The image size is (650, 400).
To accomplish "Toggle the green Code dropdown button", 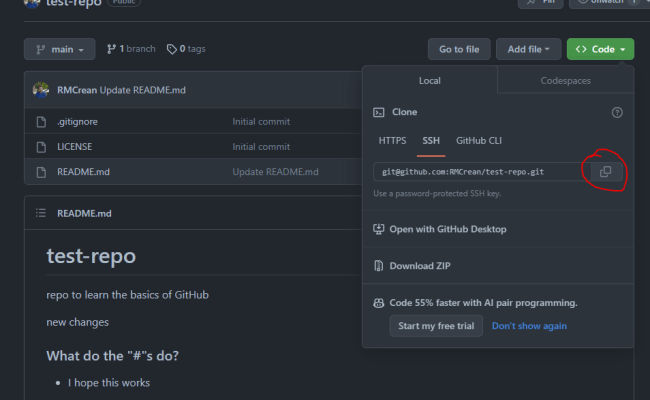I will pos(600,49).
